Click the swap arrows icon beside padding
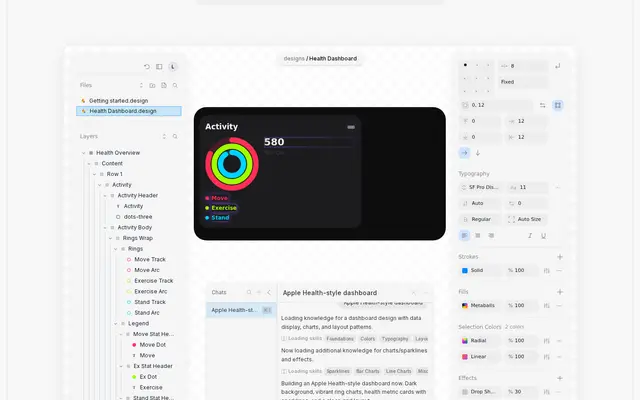 coord(542,105)
